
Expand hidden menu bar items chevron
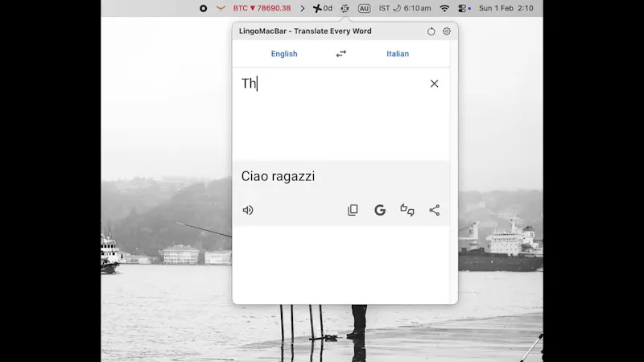[x=303, y=8]
